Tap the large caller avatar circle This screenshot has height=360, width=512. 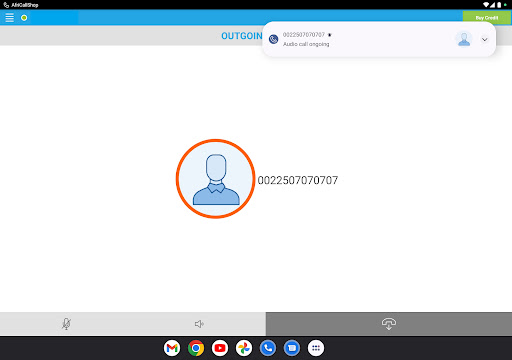coord(216,179)
